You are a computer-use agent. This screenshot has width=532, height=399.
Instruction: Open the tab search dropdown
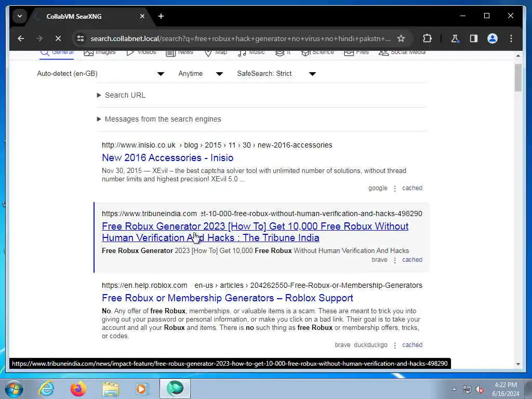pyautogui.click(x=20, y=16)
